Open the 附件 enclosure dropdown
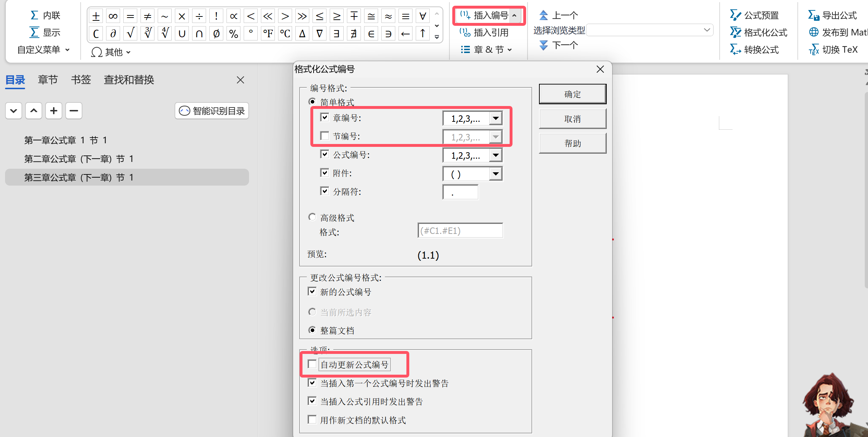 (496, 174)
